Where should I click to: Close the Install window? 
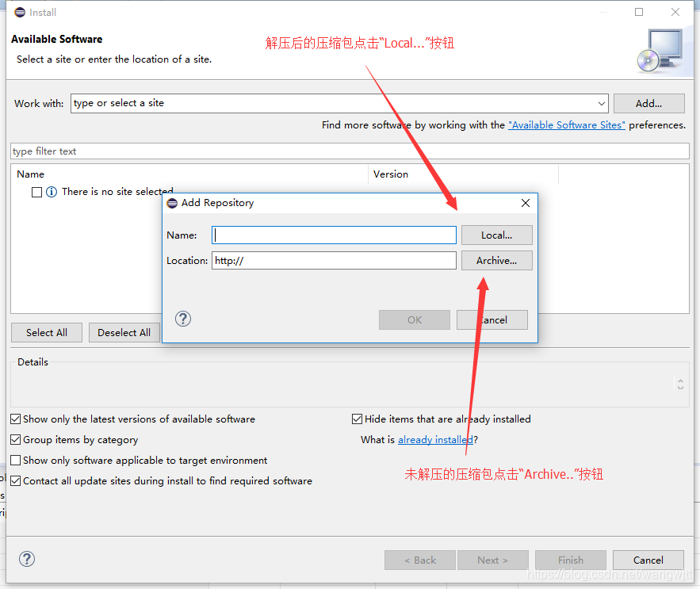675,12
